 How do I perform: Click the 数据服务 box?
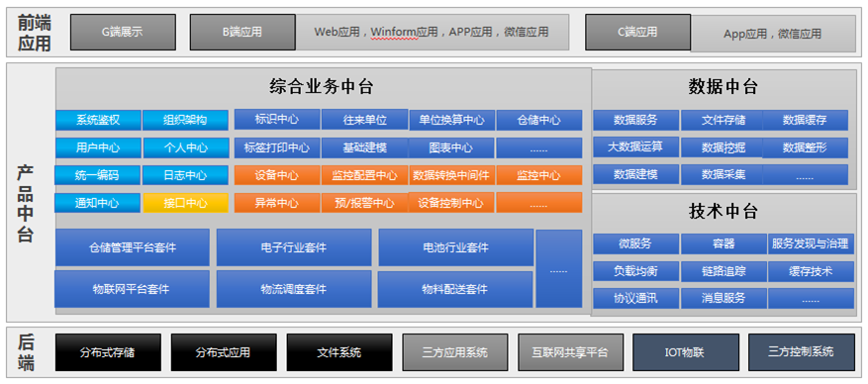(636, 120)
